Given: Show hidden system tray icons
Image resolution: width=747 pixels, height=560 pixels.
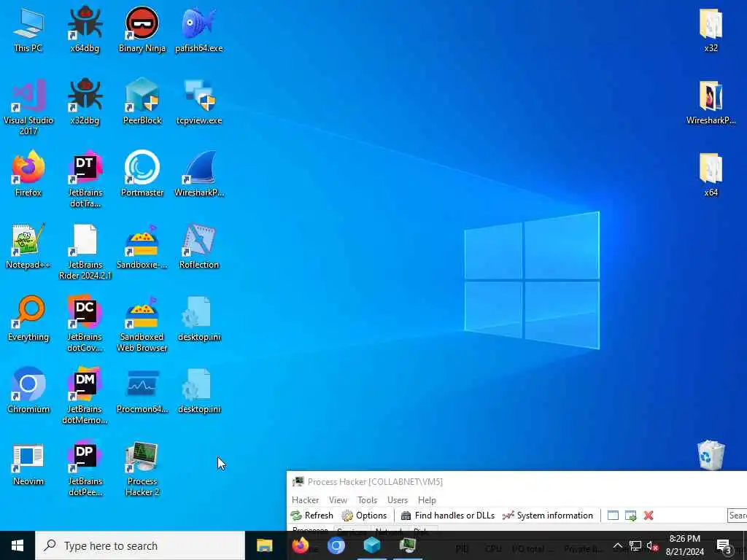Looking at the screenshot, I should tap(617, 545).
